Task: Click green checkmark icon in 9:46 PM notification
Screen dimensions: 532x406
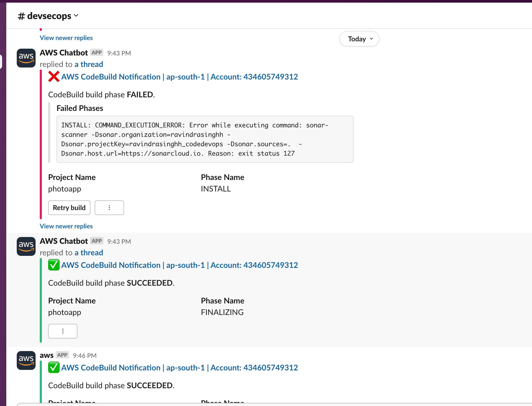Action: 54,368
